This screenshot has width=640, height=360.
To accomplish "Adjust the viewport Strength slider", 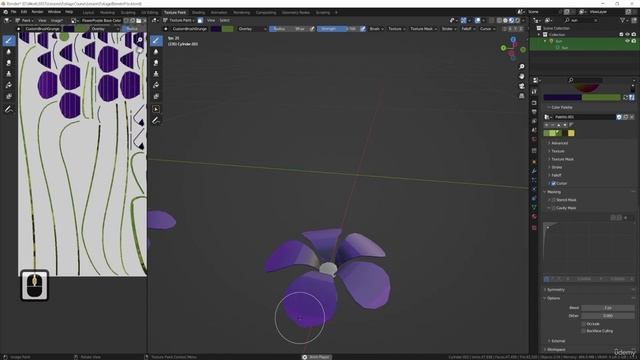I will [338, 29].
